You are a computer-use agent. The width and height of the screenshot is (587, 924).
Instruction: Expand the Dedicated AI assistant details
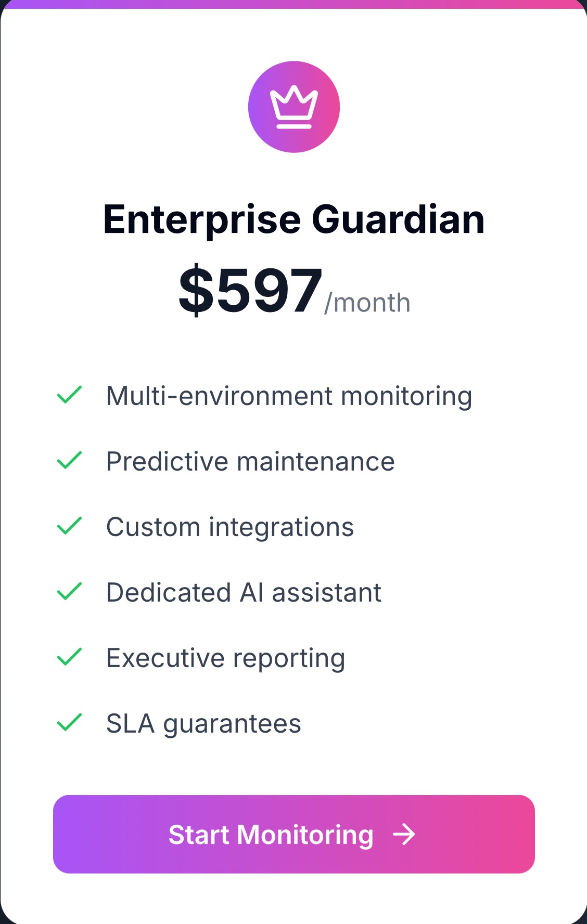(x=243, y=592)
